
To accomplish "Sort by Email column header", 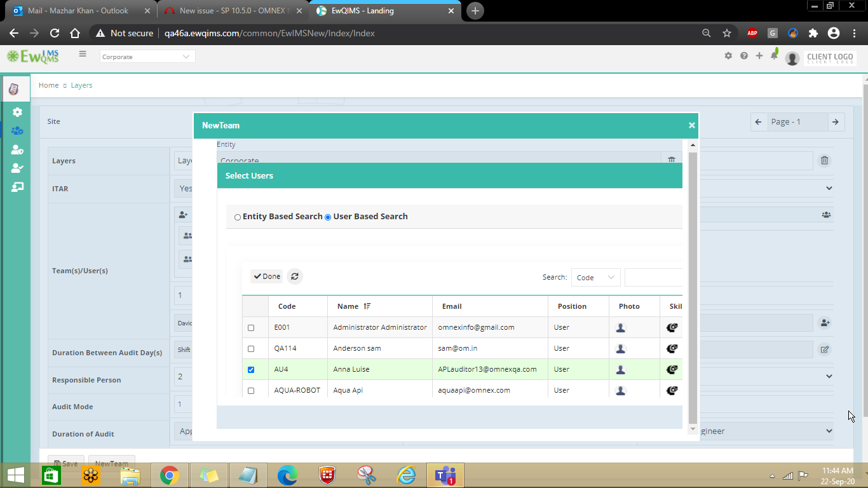I will (x=452, y=306).
